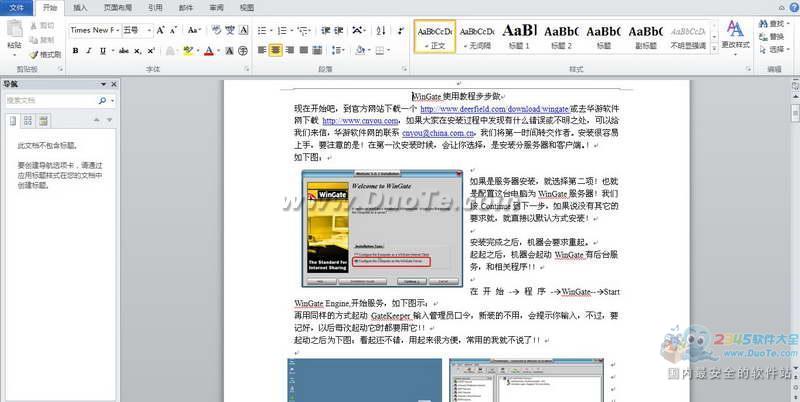Toggle Center alignment
Screen dimensions: 800x402
(x=276, y=50)
